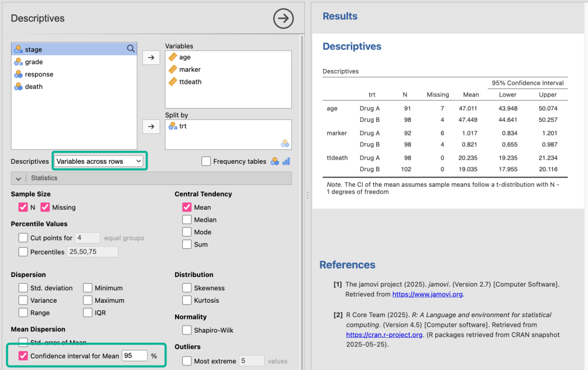Enable the Sum checkbox
The height and width of the screenshot is (370, 588).
point(187,244)
